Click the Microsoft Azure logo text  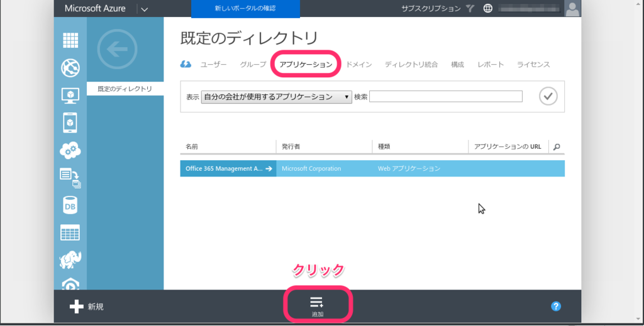click(95, 9)
